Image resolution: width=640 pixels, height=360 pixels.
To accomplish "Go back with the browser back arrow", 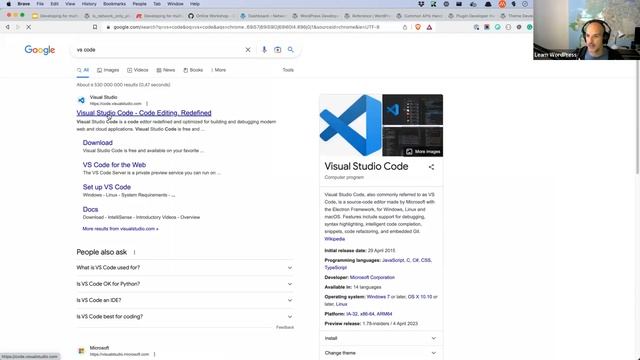I will pos(7,27).
